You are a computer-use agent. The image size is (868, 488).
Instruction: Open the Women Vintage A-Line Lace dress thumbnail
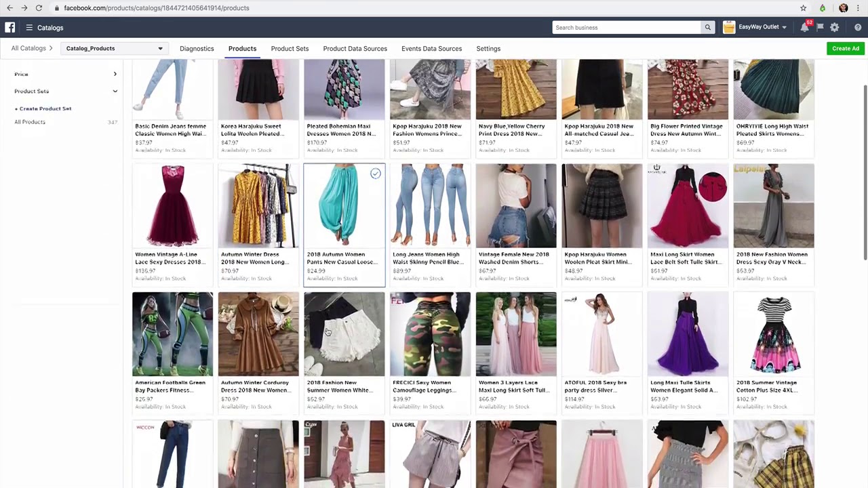point(172,206)
